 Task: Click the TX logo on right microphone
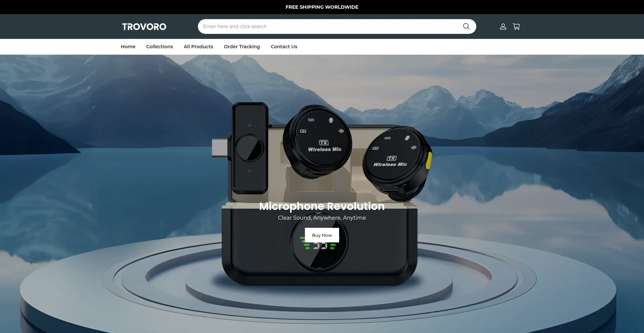click(x=391, y=158)
